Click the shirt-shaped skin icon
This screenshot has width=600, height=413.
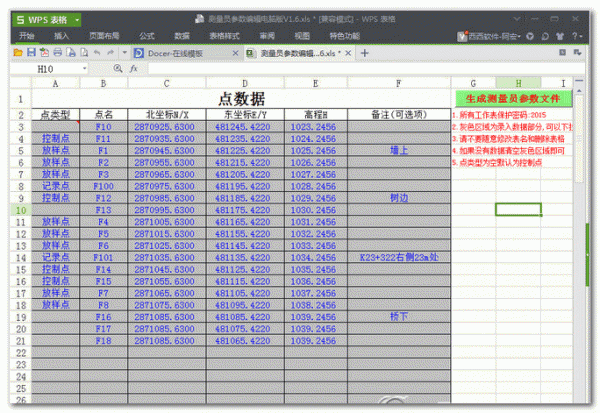[x=560, y=36]
